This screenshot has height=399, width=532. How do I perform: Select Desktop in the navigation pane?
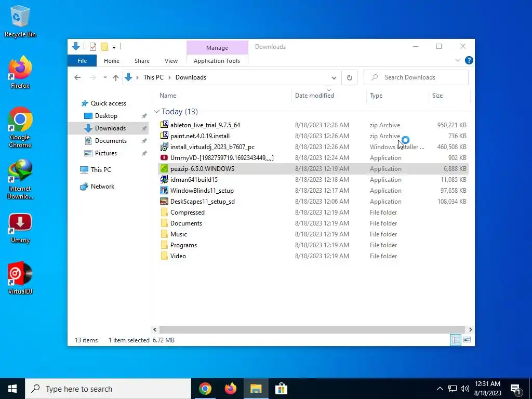(x=106, y=116)
